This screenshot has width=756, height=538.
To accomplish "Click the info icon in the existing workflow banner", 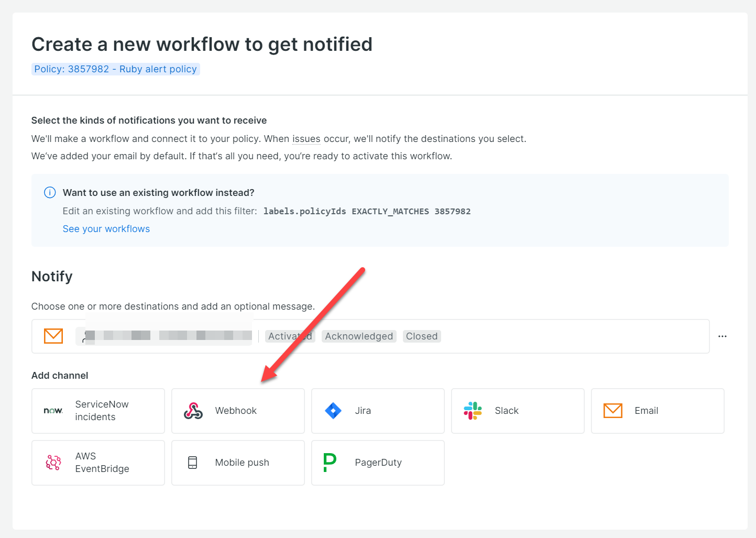I will 50,193.
